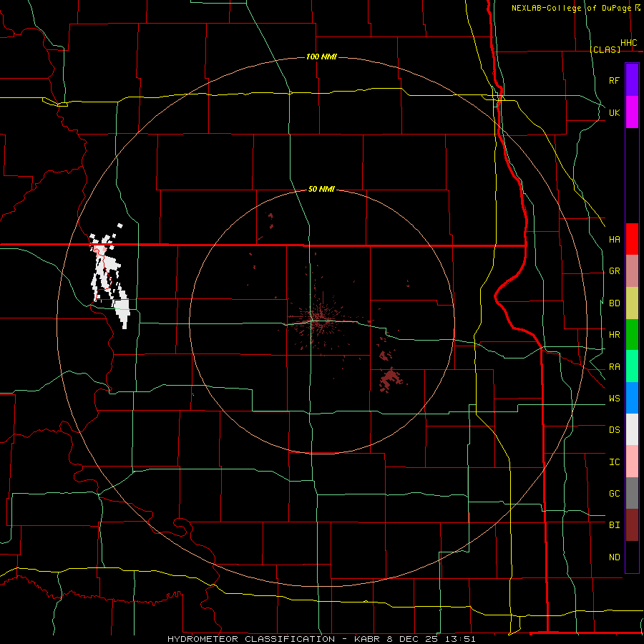Click the GC legend label
The image size is (644, 644).
point(614,494)
